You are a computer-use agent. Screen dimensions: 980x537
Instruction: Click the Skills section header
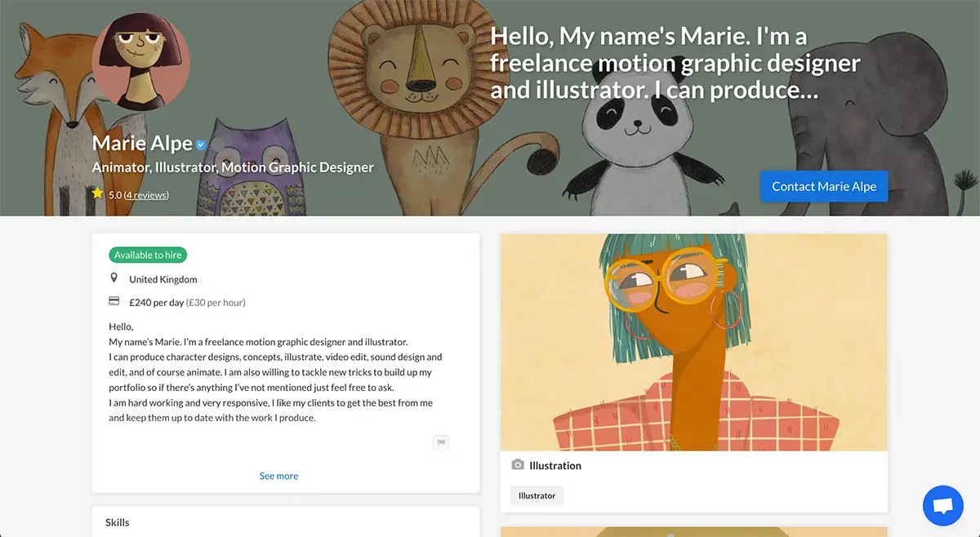point(117,522)
